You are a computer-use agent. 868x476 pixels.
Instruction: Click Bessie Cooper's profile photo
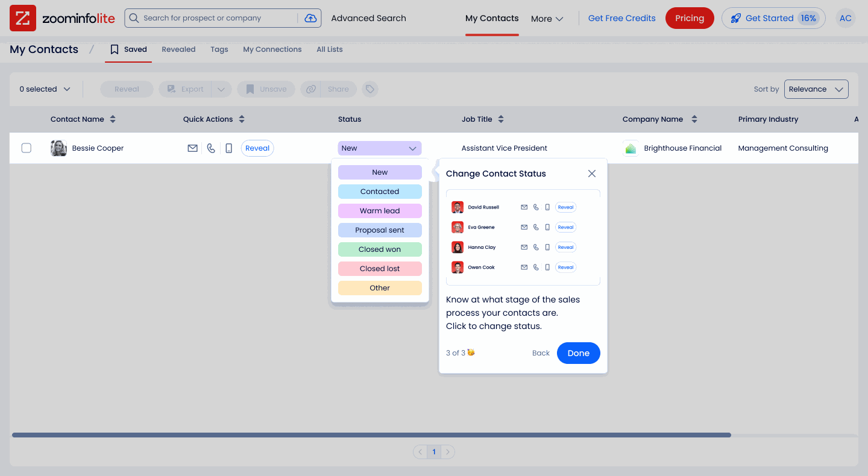coord(58,148)
